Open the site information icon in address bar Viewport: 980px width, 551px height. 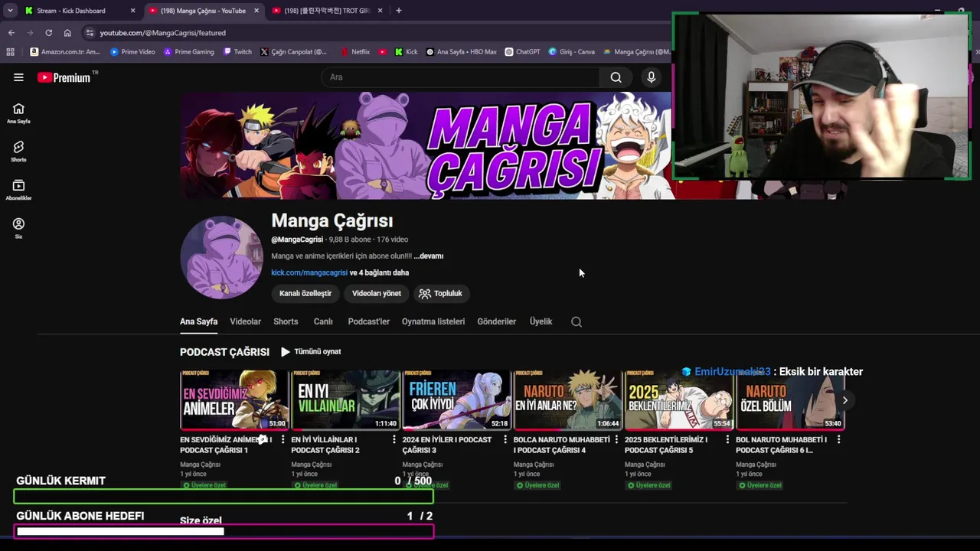[90, 33]
